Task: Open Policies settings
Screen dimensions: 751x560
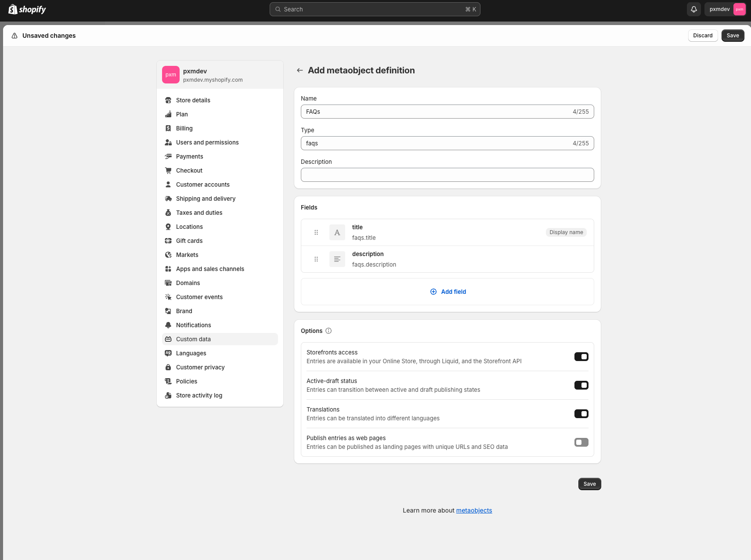Action: 220,381
